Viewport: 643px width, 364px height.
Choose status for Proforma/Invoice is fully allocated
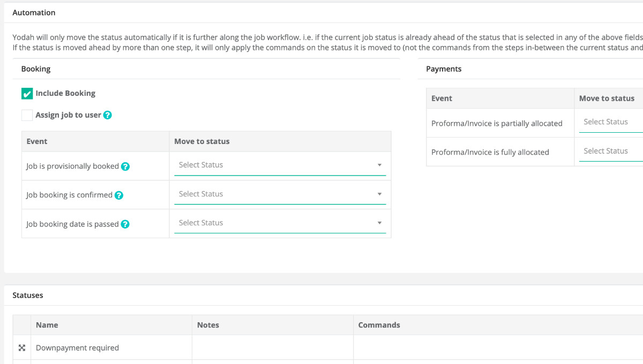click(x=611, y=151)
